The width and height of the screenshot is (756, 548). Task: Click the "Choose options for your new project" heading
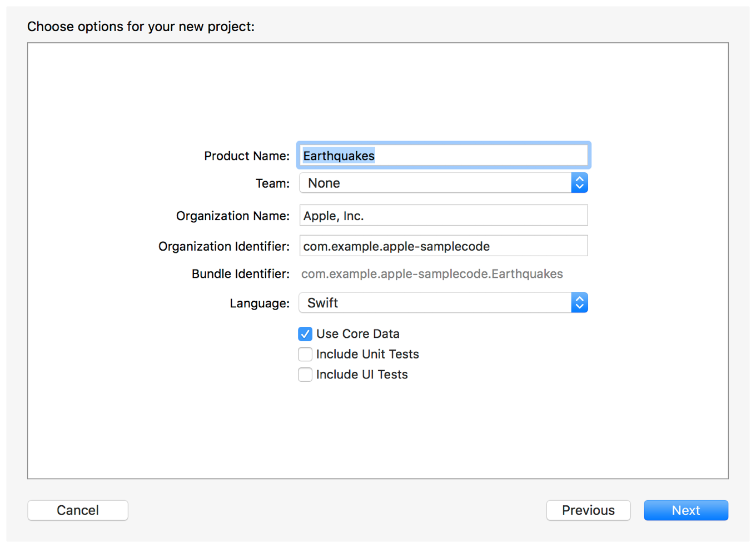point(141,27)
